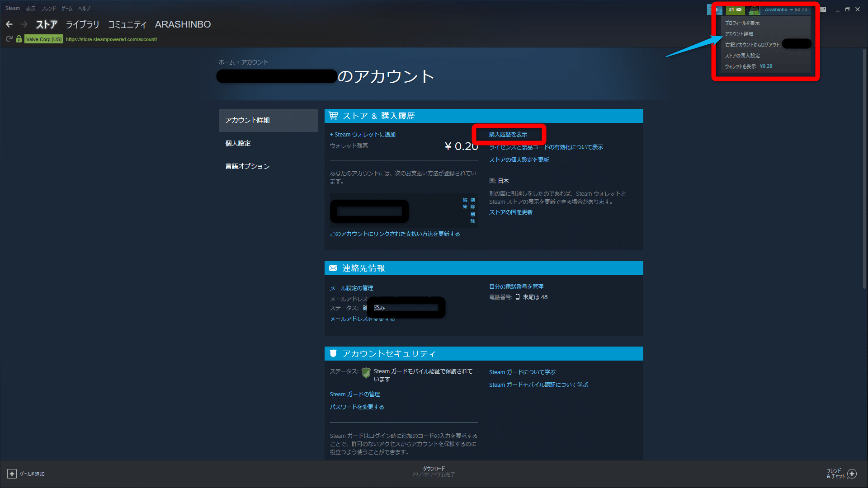This screenshot has height=488, width=868.
Task: Open the 表示 menu
Action: pyautogui.click(x=31, y=9)
